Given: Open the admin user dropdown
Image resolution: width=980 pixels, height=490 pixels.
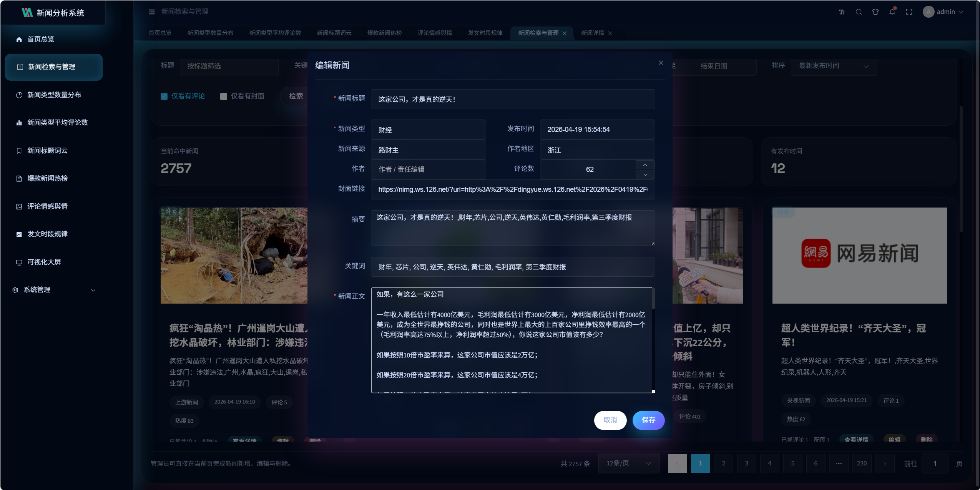Looking at the screenshot, I should click(943, 12).
